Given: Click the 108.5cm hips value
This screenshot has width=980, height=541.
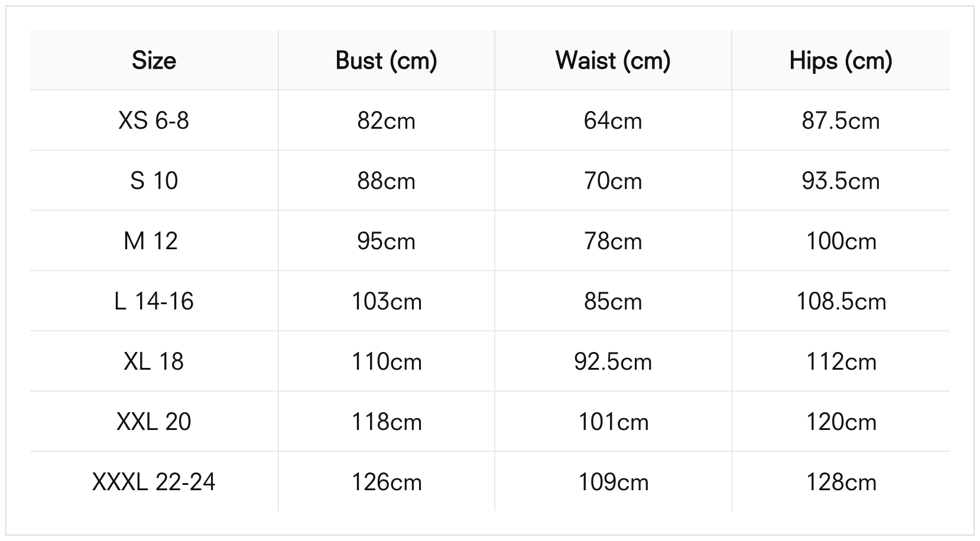Looking at the screenshot, I should (x=841, y=301).
